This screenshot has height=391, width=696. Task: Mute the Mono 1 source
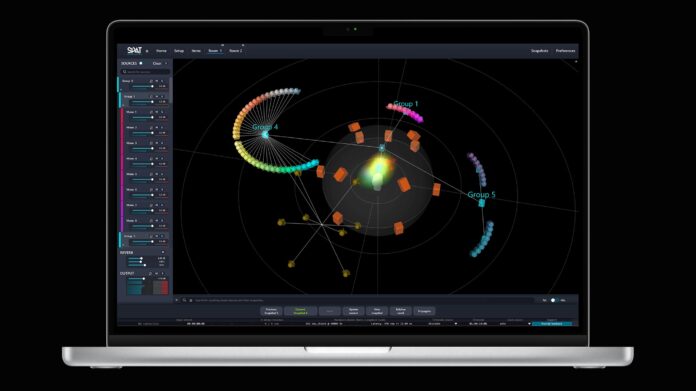point(157,112)
